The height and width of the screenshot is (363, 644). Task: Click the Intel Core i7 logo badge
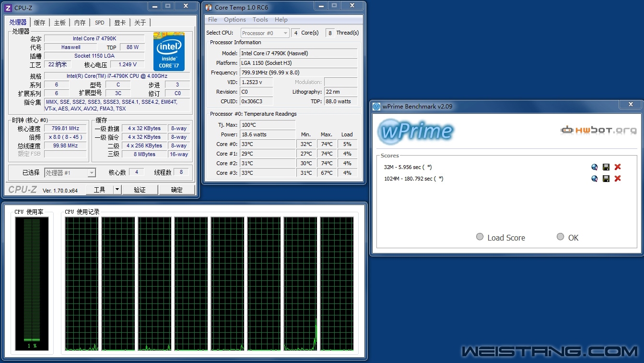click(x=169, y=52)
